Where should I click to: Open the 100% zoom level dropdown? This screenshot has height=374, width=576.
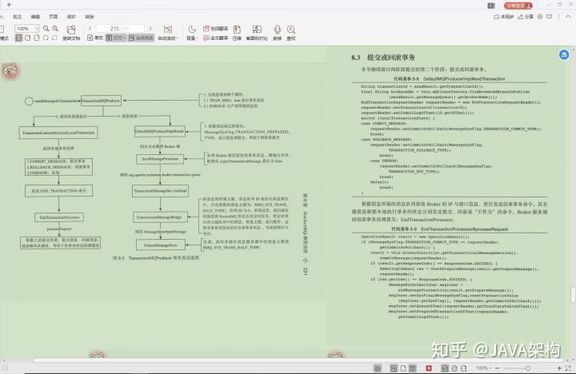(27, 28)
